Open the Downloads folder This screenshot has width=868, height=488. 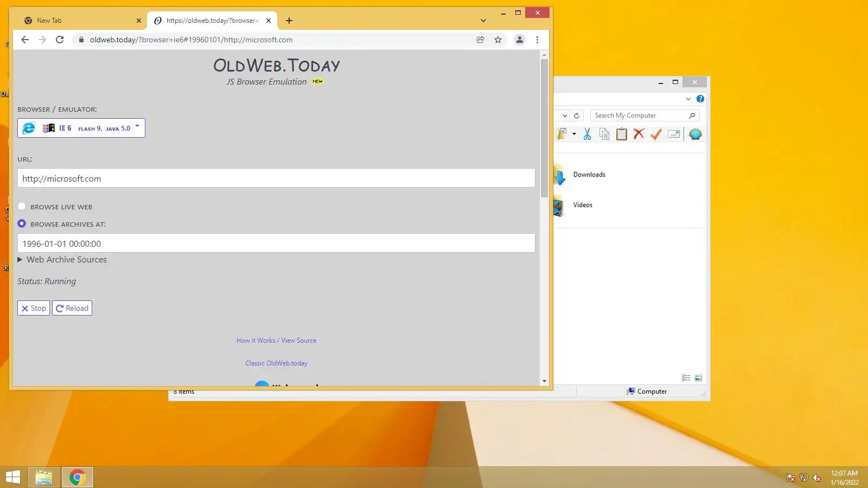click(x=589, y=175)
